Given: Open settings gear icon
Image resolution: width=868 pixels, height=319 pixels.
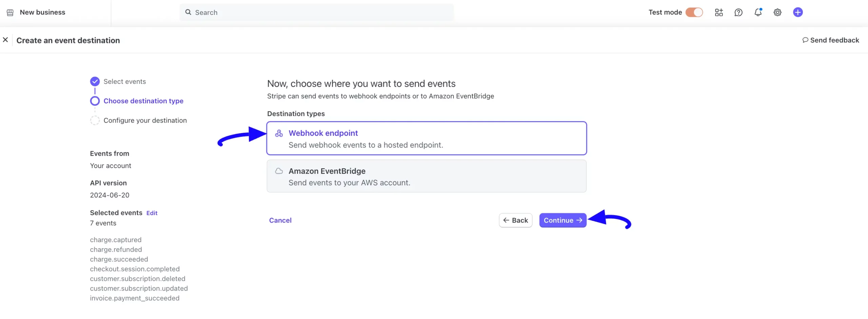Looking at the screenshot, I should [x=777, y=13].
